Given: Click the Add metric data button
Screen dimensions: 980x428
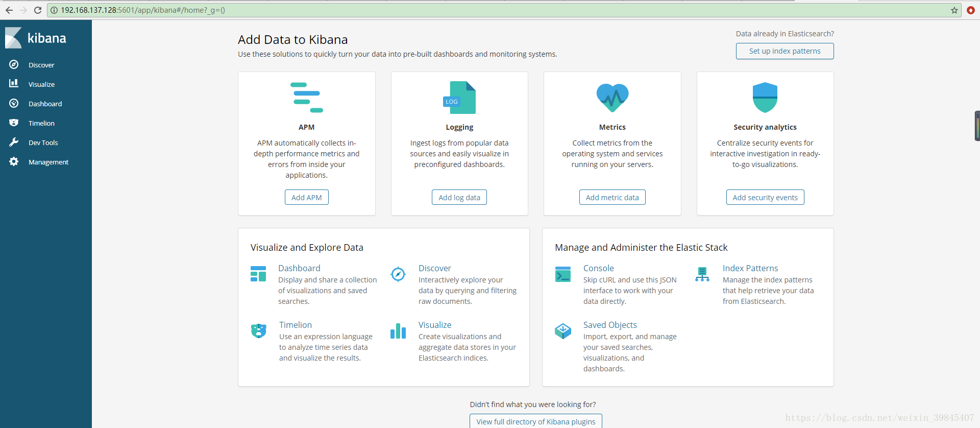Looking at the screenshot, I should pos(612,197).
